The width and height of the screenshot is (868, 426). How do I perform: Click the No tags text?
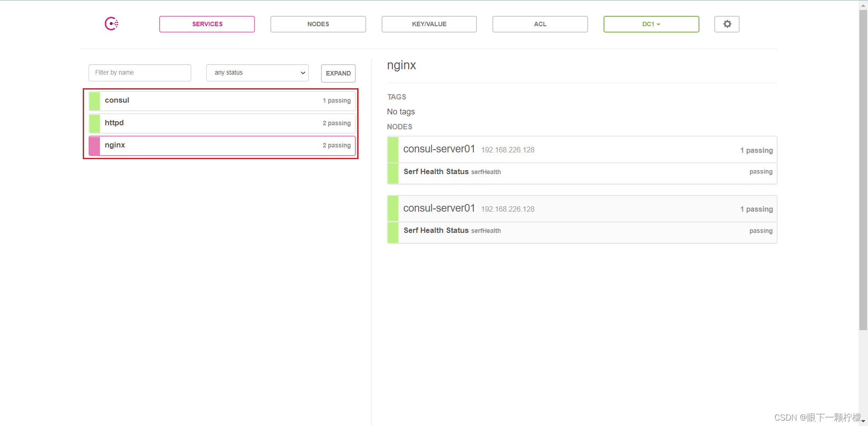[x=401, y=112]
